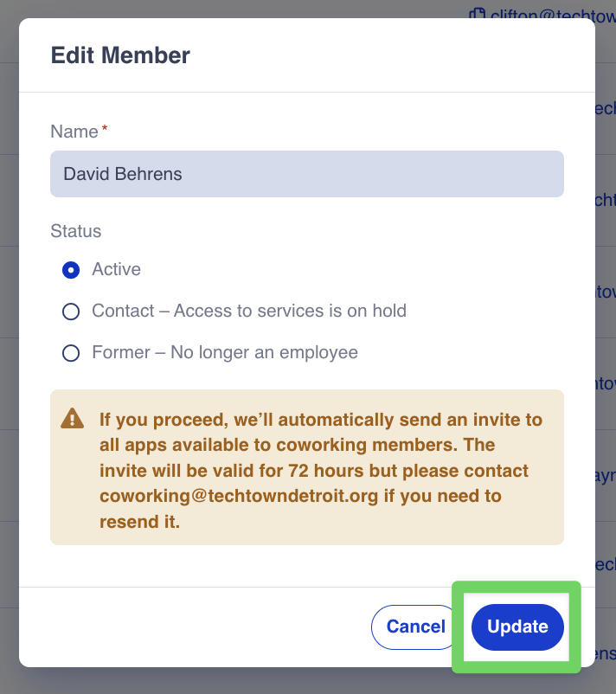Click the Edit Member dialog title
This screenshot has height=694, width=616.
point(120,55)
